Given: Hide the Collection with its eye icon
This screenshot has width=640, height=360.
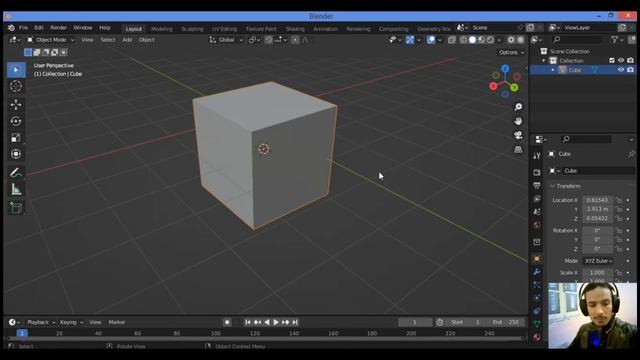Looking at the screenshot, I should pos(621,60).
